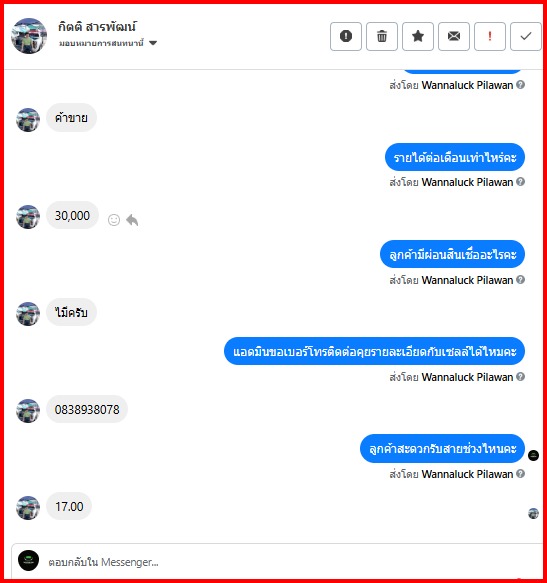Mark conversation unread with envelope icon
The width and height of the screenshot is (547, 583).
(x=454, y=36)
